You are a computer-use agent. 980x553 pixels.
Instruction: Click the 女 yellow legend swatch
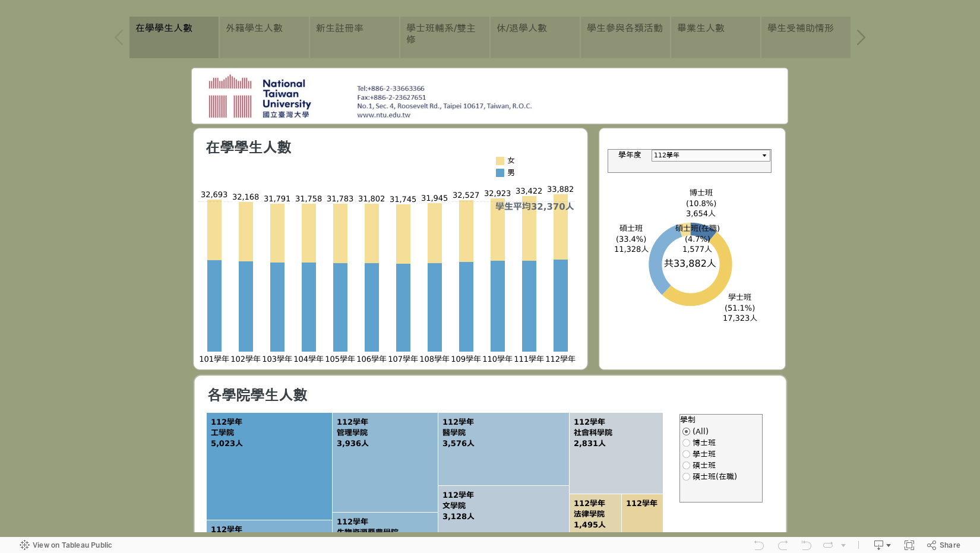pos(500,161)
